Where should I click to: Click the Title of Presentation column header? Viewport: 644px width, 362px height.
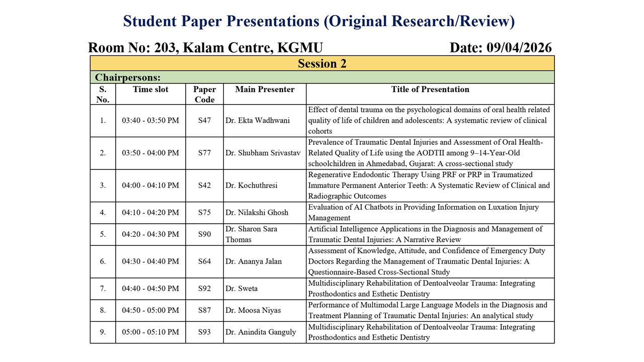pos(430,89)
